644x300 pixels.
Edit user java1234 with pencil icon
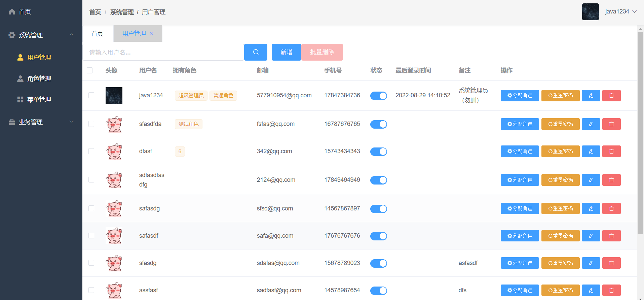[x=591, y=96]
